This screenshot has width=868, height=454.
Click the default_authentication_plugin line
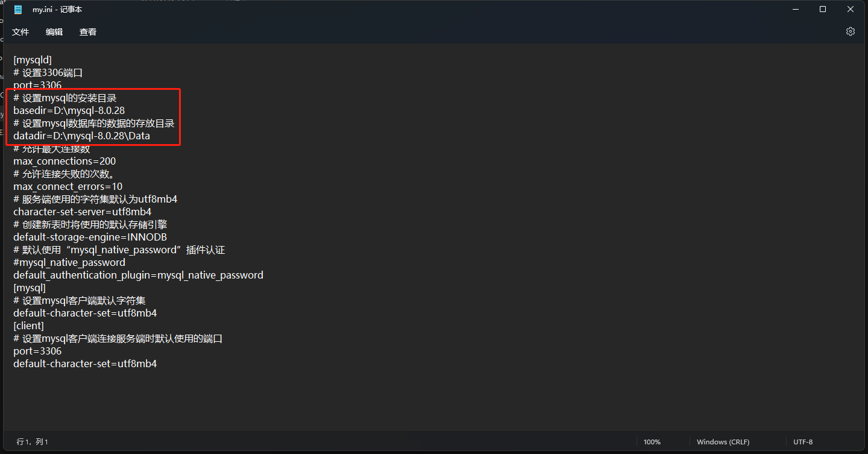(138, 276)
